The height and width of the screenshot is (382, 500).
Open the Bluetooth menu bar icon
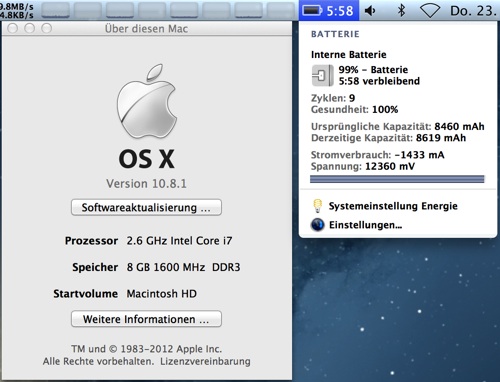tap(401, 11)
